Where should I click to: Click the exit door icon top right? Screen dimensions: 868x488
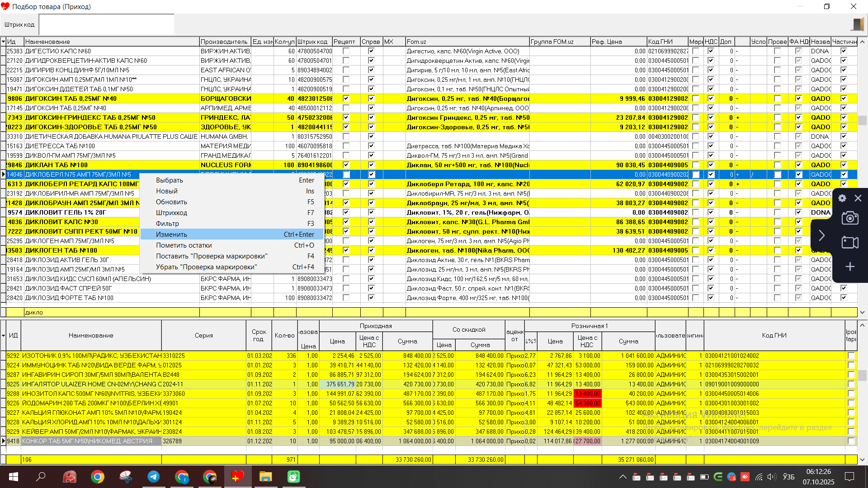click(858, 24)
